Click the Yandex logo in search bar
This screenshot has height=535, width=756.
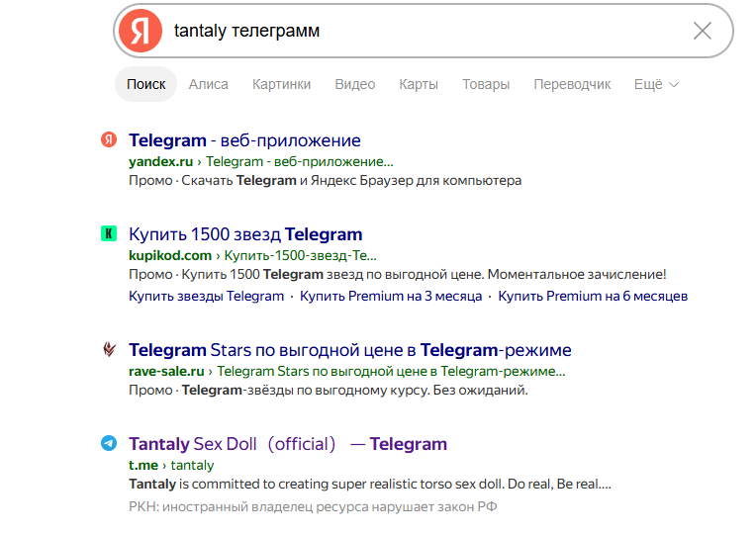[141, 31]
